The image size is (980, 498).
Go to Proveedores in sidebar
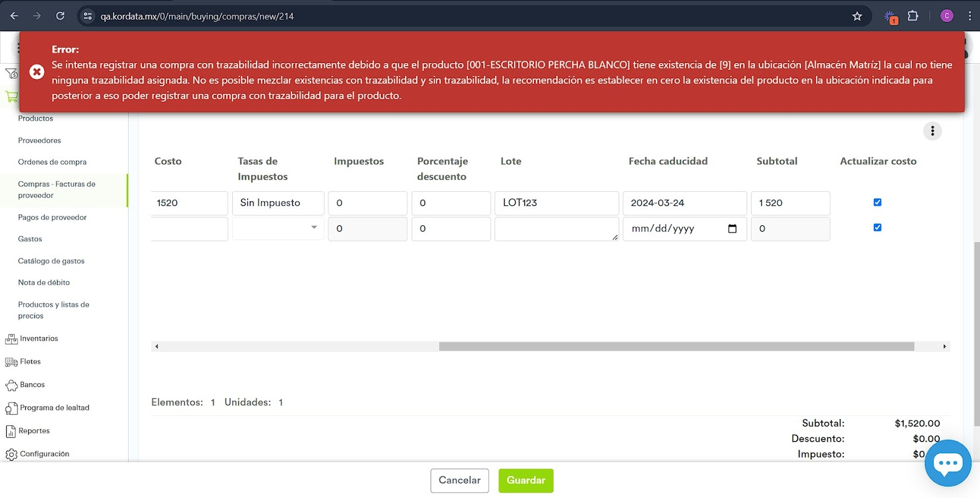point(40,140)
